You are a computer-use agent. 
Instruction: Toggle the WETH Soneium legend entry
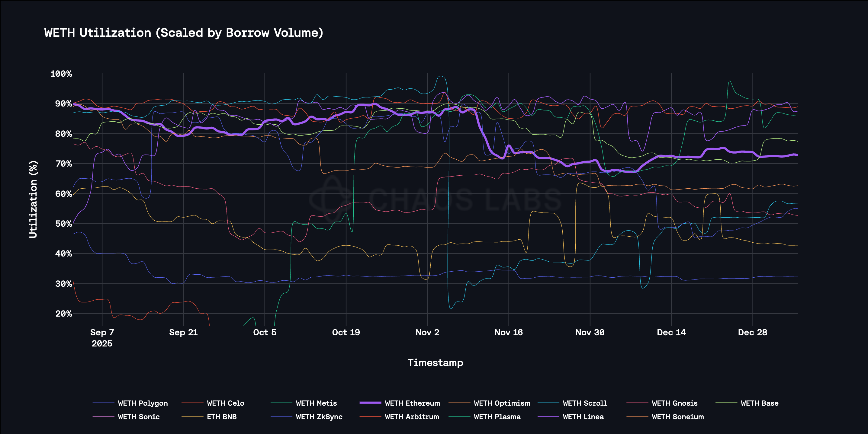pyautogui.click(x=678, y=416)
